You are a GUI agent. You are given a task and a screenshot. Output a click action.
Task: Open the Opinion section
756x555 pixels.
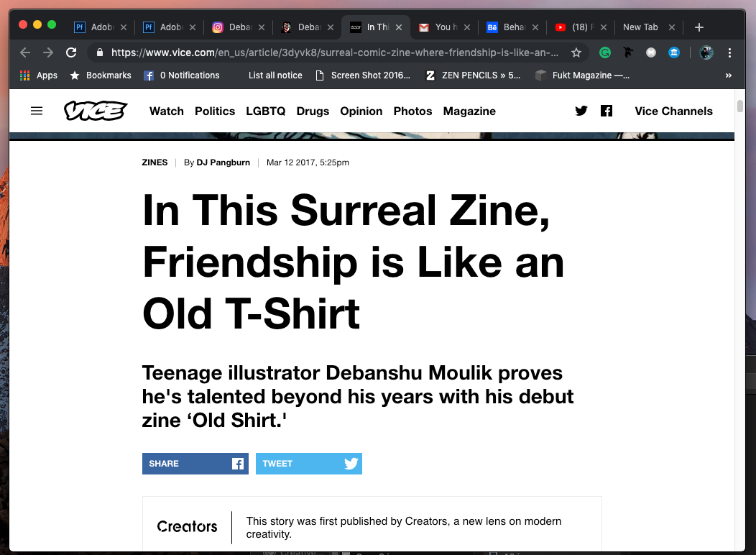pos(361,111)
